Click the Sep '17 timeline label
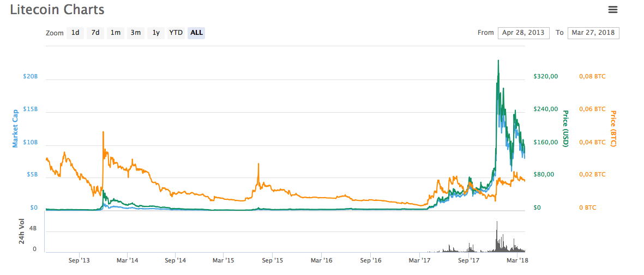This screenshot has width=644, height=275. pos(468,261)
